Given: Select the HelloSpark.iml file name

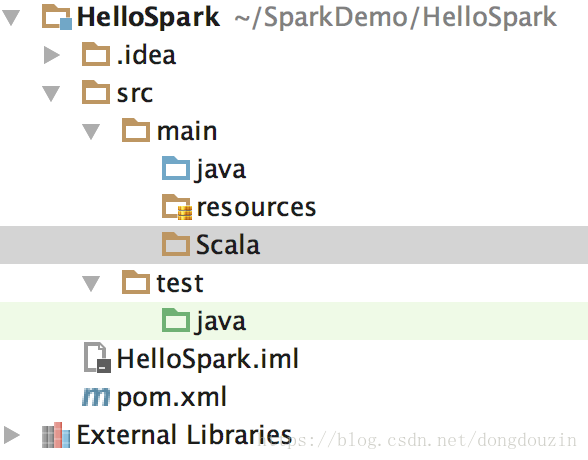Looking at the screenshot, I should (x=208, y=359).
